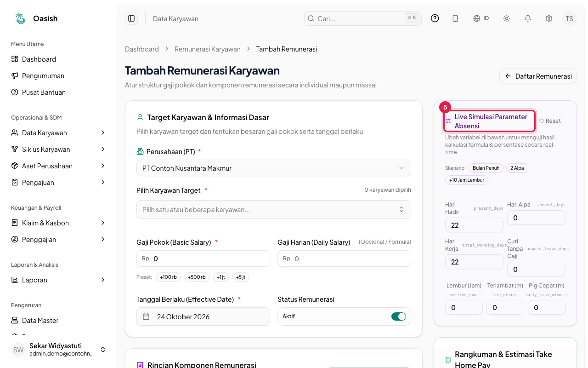Select the 2 Alpa scenario chip

(x=517, y=168)
